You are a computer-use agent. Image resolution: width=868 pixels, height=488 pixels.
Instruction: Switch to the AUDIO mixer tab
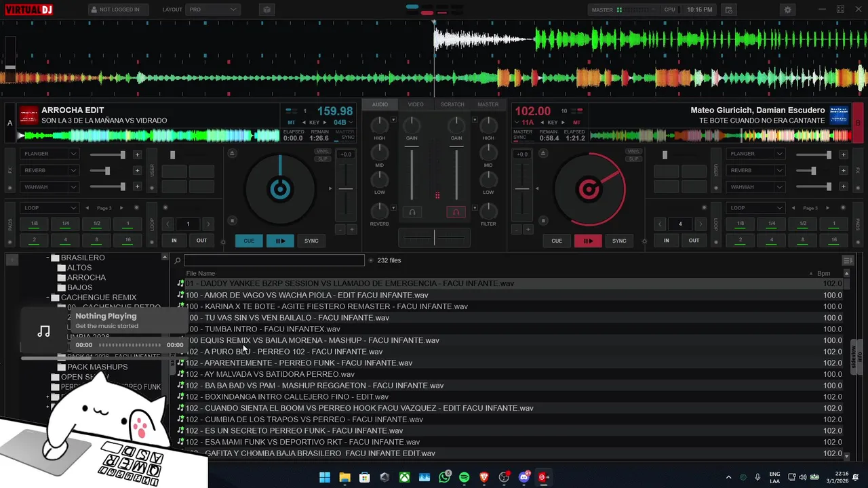380,104
